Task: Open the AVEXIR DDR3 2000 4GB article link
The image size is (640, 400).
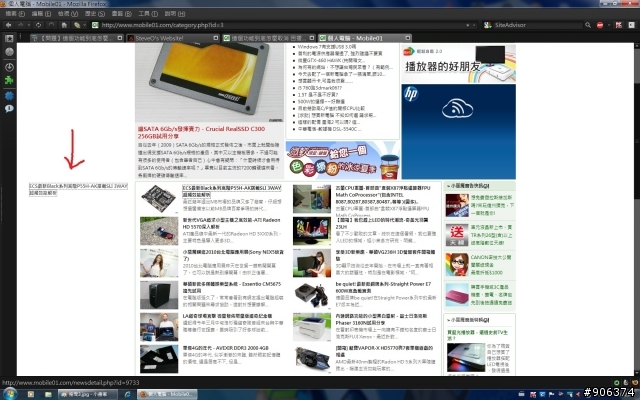Action: coord(225,348)
